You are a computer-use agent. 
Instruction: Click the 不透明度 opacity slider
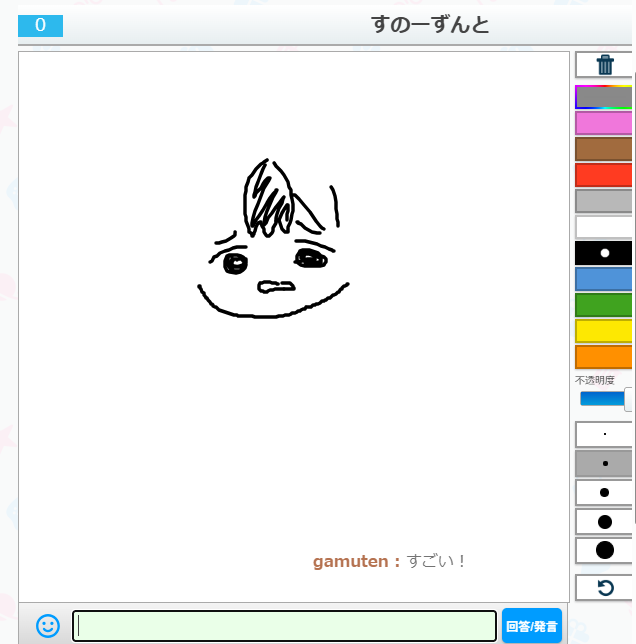click(x=604, y=399)
